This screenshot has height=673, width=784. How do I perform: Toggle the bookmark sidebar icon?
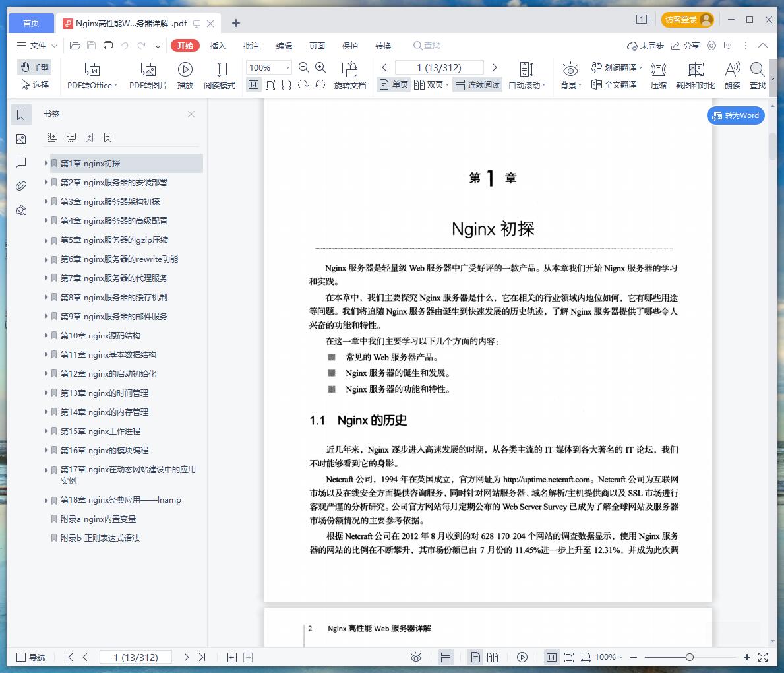21,115
